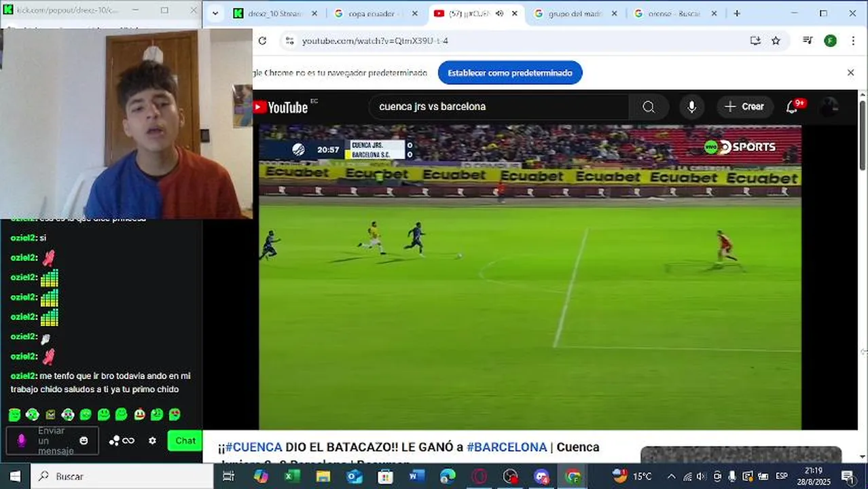868x489 pixels.
Task: Click the YouTube search box with cuenca jrs vs barcelona
Action: (x=499, y=107)
